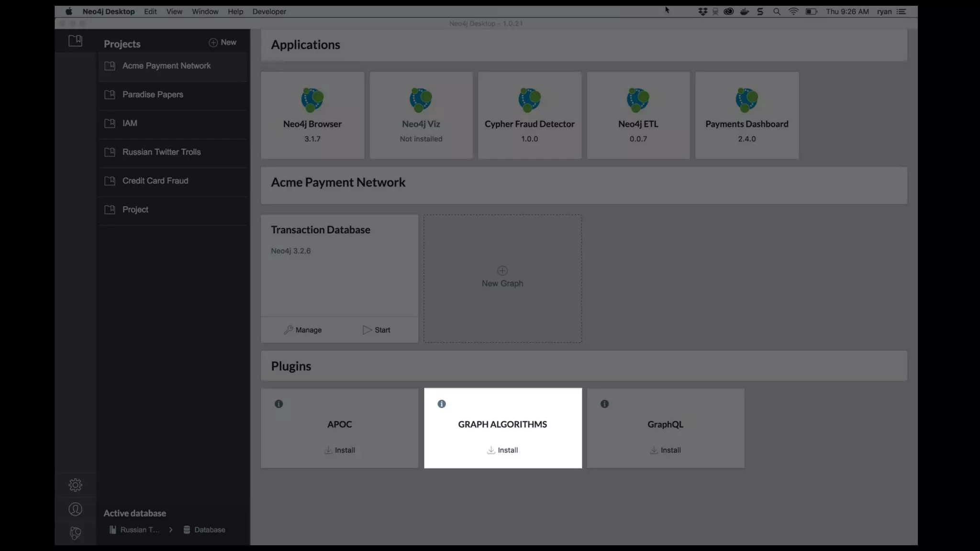Click the Neo4j logo icon at sidebar bottom
Screen dimensions: 980x551
click(x=75, y=533)
